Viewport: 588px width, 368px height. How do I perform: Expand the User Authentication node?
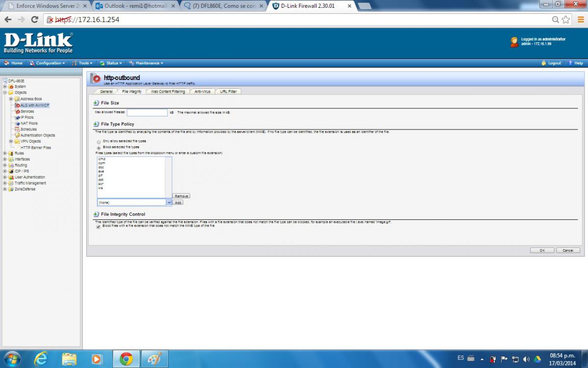click(5, 177)
